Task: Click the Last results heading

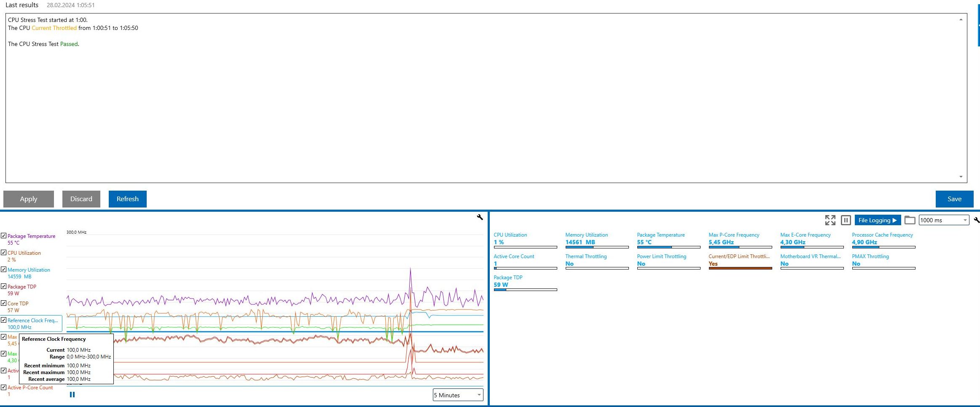Action: click(22, 5)
